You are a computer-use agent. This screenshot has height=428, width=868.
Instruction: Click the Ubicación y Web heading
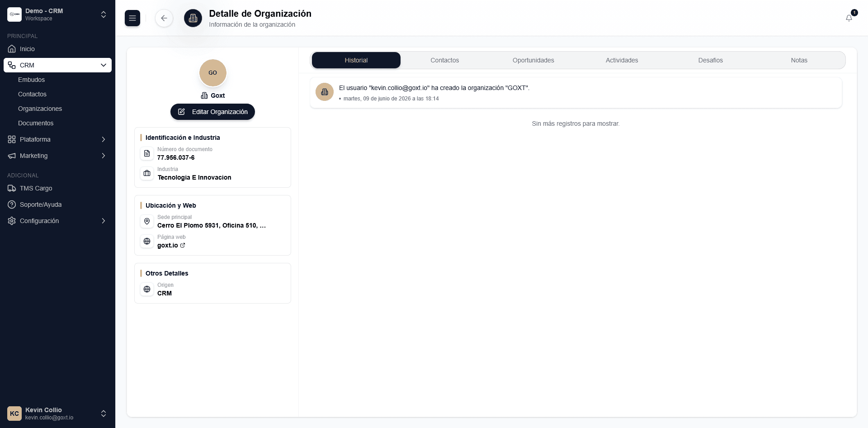[171, 205]
